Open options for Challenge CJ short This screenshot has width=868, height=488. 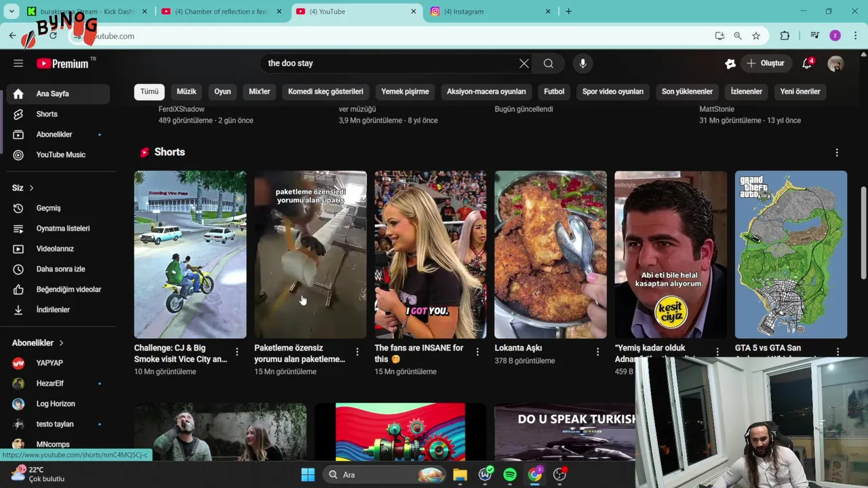click(x=237, y=352)
